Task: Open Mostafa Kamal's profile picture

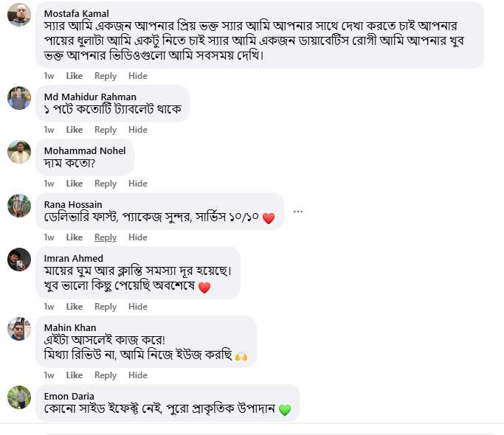Action: (x=19, y=15)
